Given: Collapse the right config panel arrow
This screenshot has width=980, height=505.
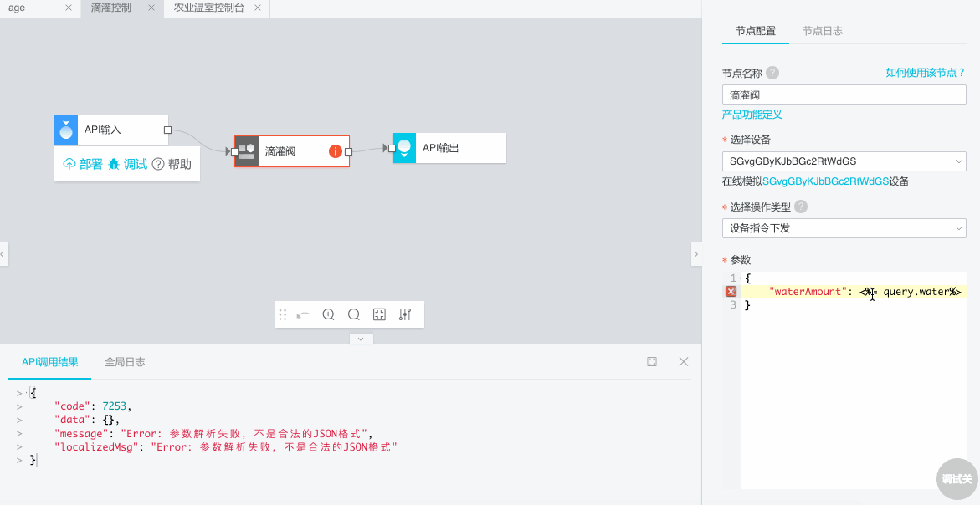Looking at the screenshot, I should 695,254.
